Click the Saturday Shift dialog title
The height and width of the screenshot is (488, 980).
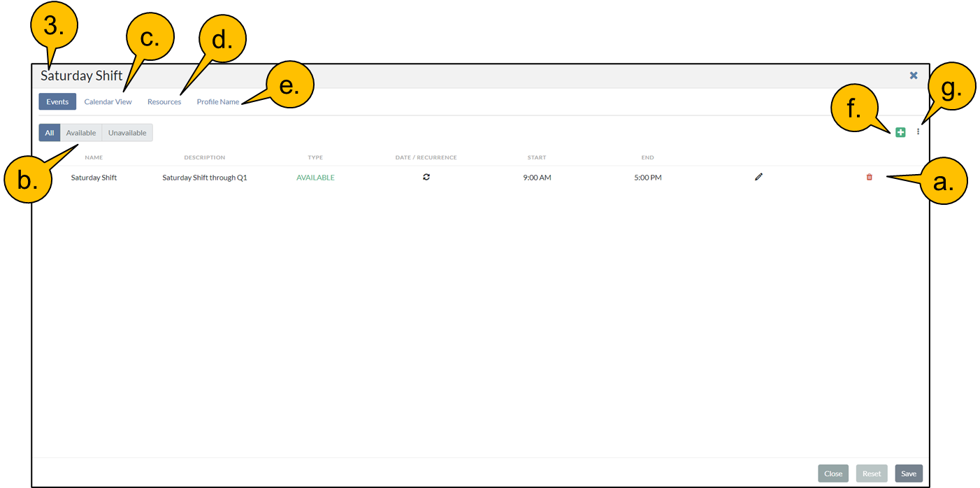82,76
